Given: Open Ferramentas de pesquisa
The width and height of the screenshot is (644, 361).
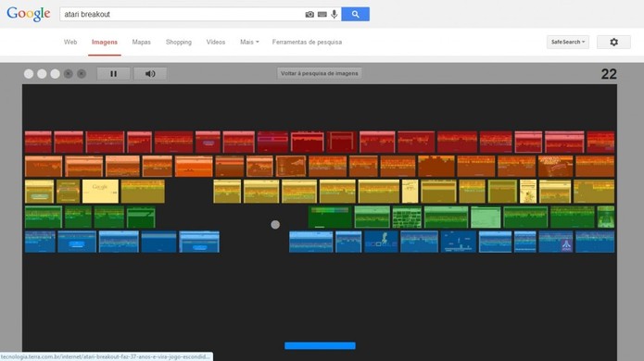Looking at the screenshot, I should [307, 42].
